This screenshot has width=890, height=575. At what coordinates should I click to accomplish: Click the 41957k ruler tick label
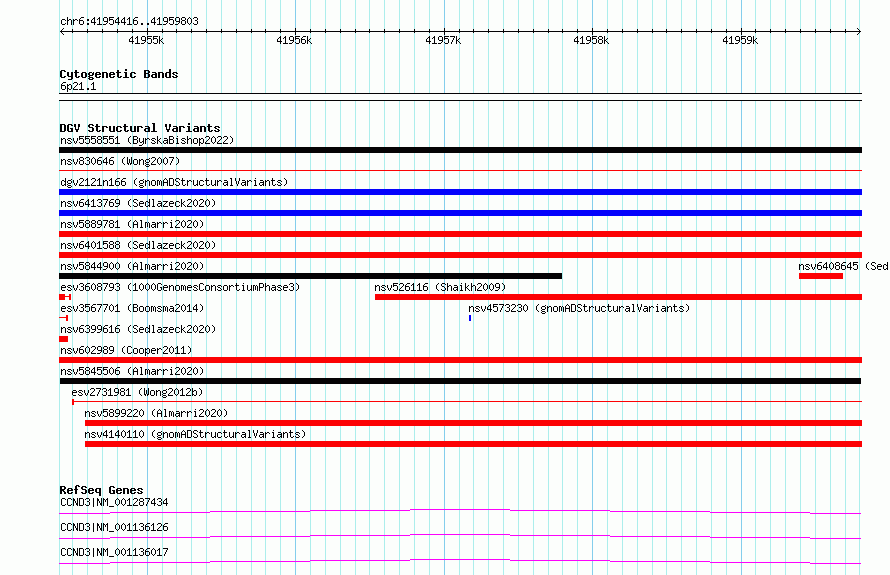click(443, 40)
